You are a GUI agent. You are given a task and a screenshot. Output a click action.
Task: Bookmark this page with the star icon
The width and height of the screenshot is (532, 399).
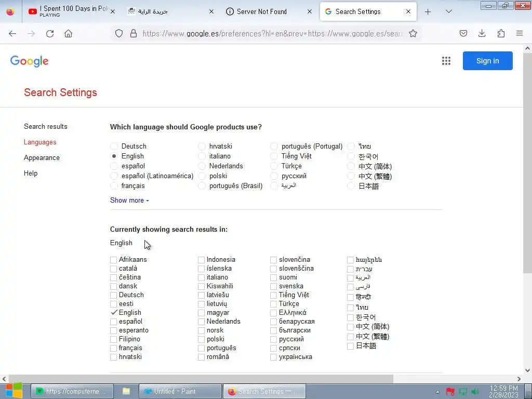413,33
